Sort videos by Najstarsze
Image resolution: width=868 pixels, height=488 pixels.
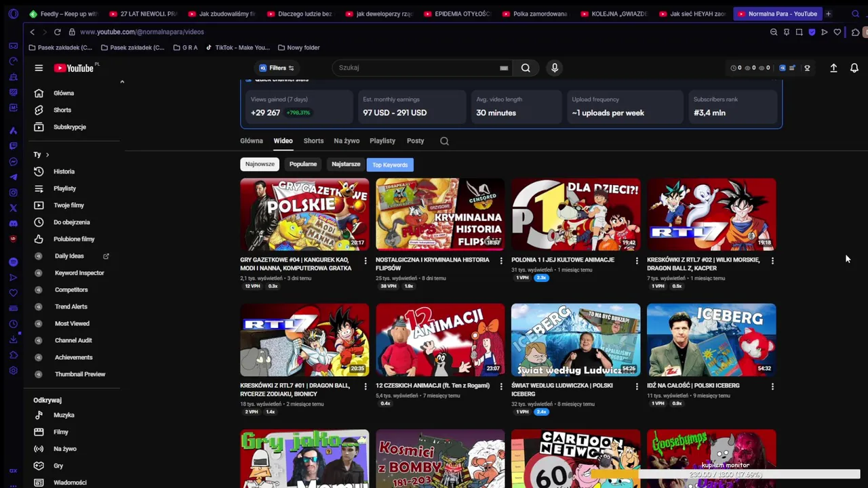pyautogui.click(x=346, y=164)
